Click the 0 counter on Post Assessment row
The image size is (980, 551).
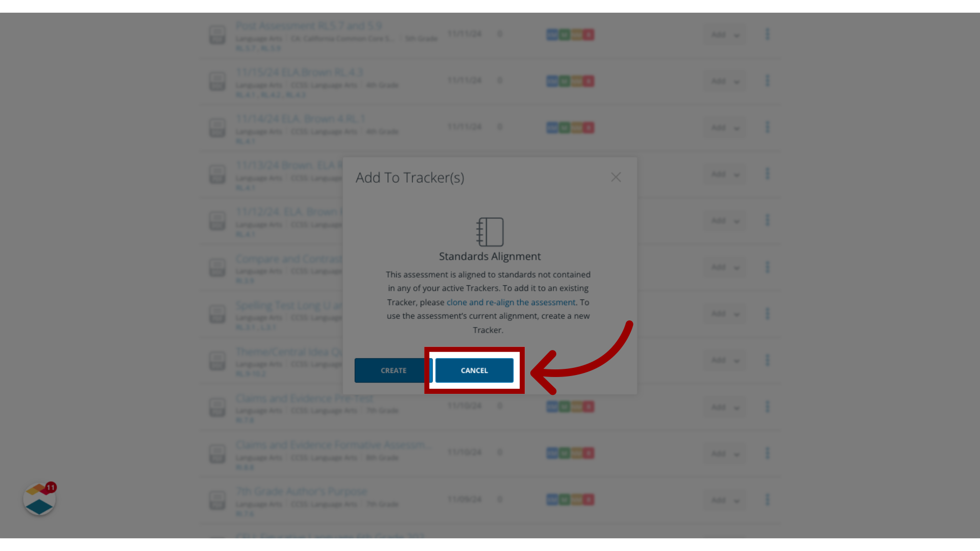[499, 34]
